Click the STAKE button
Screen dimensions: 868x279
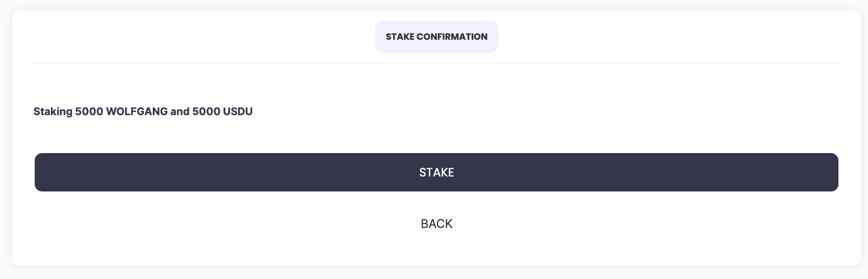point(436,172)
